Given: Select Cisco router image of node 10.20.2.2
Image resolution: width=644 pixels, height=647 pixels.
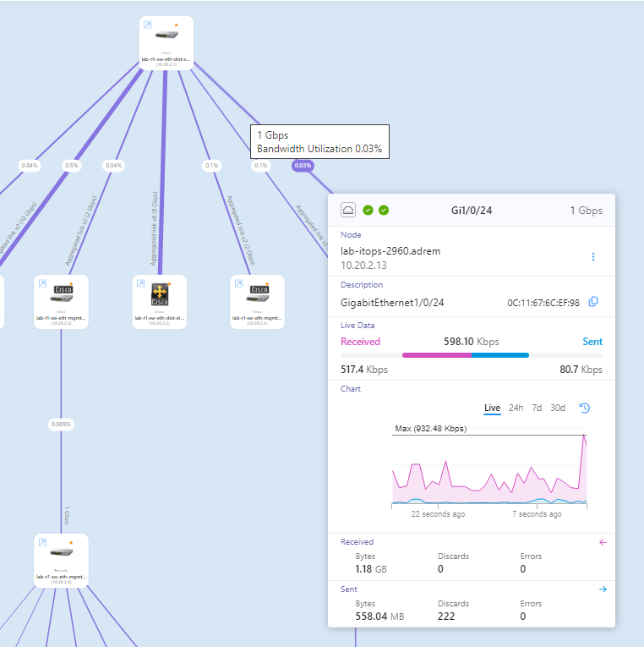Looking at the screenshot, I should tap(160, 294).
